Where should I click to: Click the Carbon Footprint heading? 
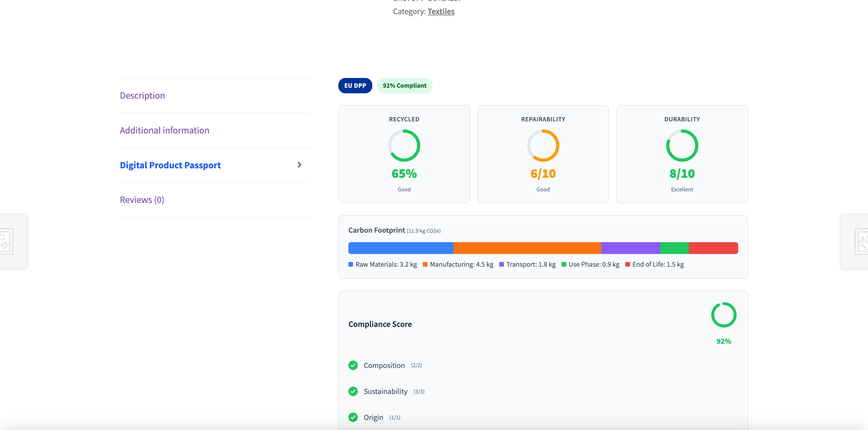coord(376,230)
